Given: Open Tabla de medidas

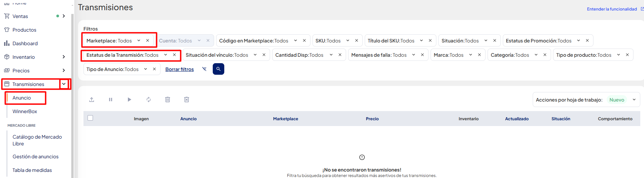Looking at the screenshot, I should point(32,170).
